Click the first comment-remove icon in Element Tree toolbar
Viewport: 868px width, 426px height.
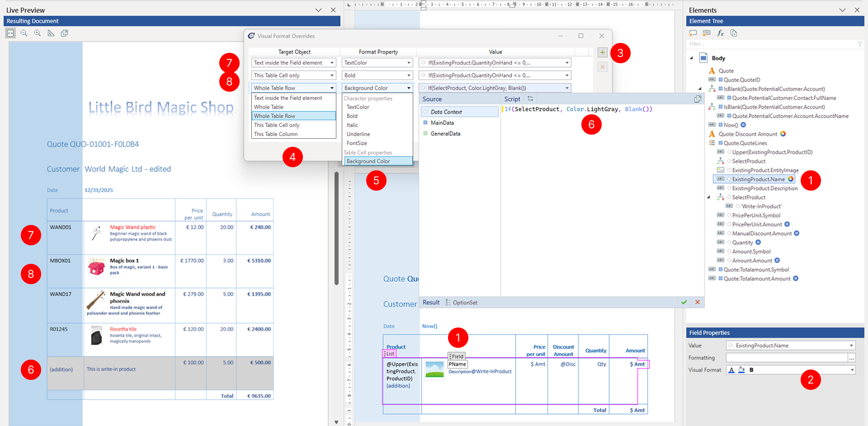coord(693,33)
